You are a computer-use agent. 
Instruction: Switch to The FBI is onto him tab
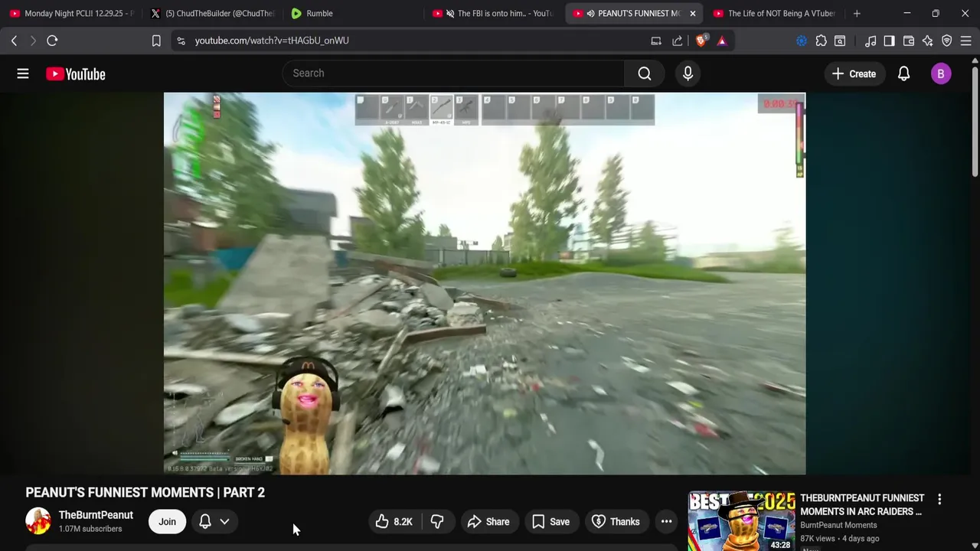[x=494, y=13]
